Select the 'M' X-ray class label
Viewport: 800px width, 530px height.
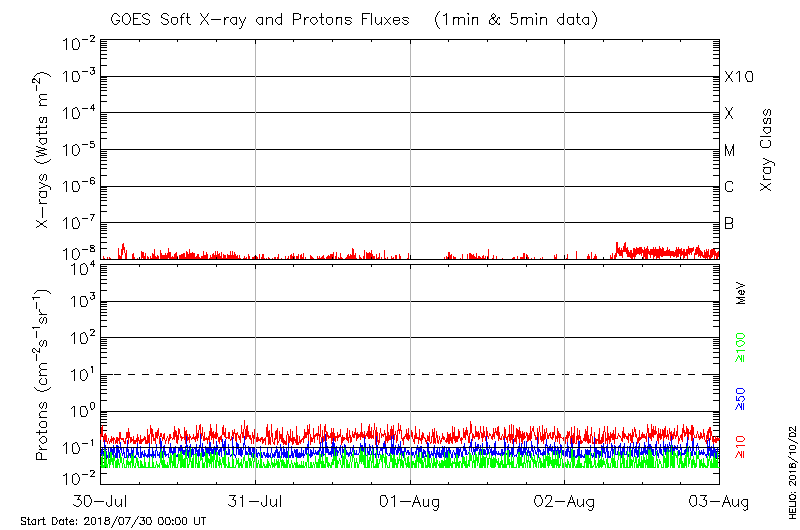(x=730, y=150)
